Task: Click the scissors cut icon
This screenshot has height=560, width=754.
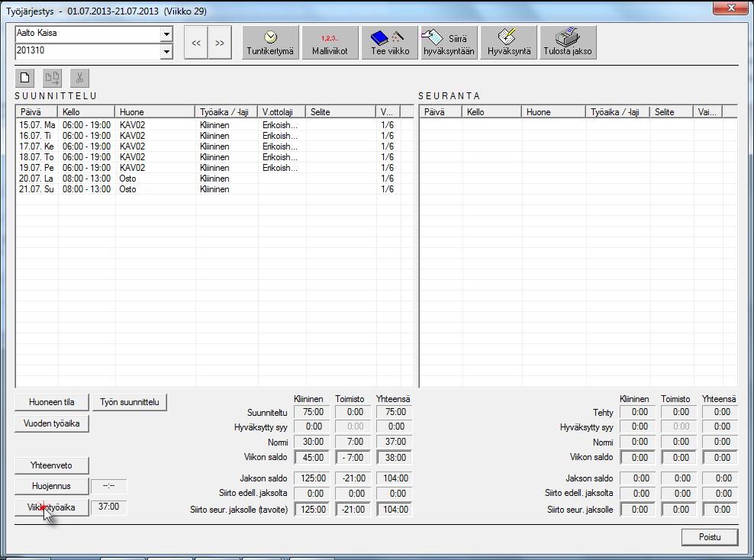Action: (x=79, y=77)
